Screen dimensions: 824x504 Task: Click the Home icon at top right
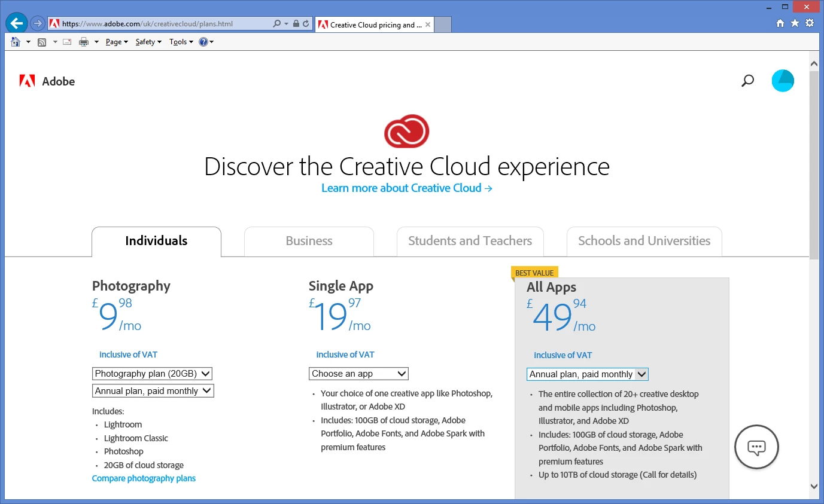click(780, 23)
